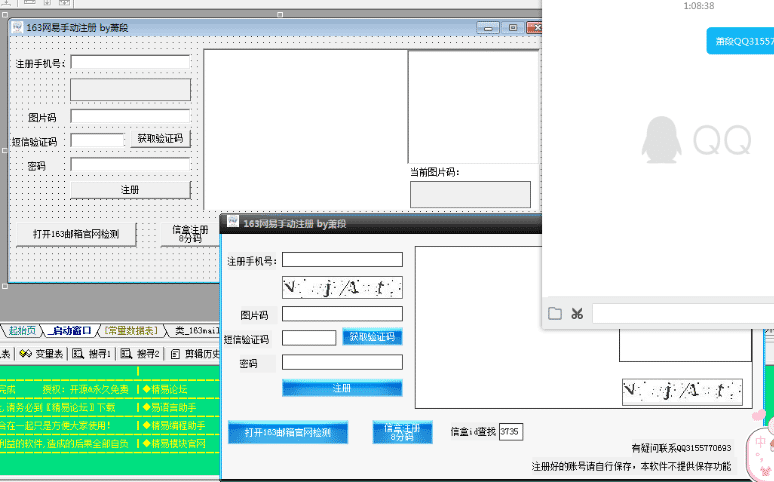
Task: Click the 授权:开源&永久免费 text in green panel
Action: [x=85, y=389]
